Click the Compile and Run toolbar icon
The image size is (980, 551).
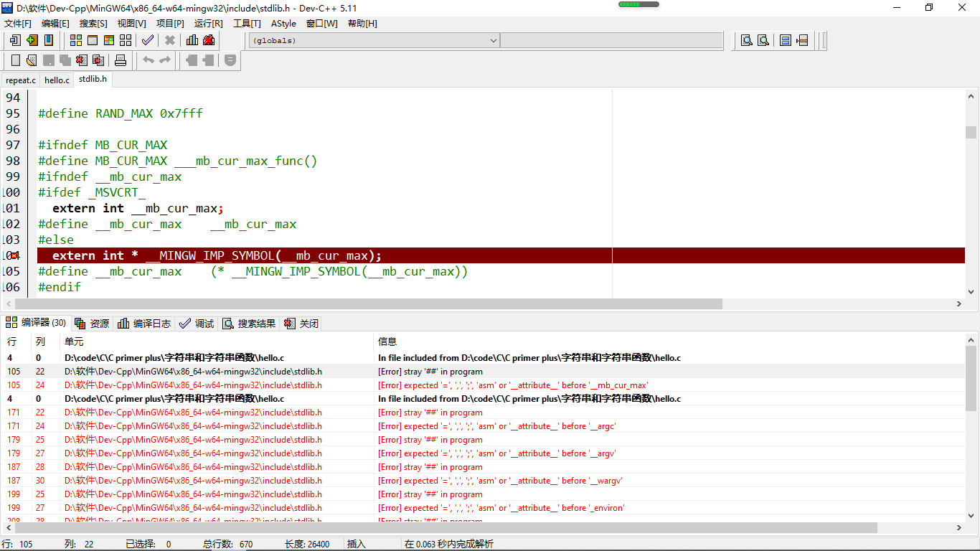pos(109,40)
